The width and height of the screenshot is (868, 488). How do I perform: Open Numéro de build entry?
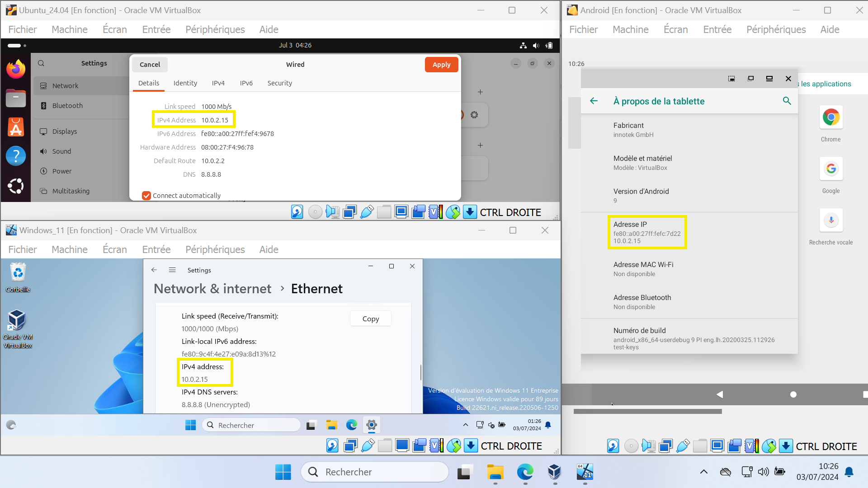[689, 338]
